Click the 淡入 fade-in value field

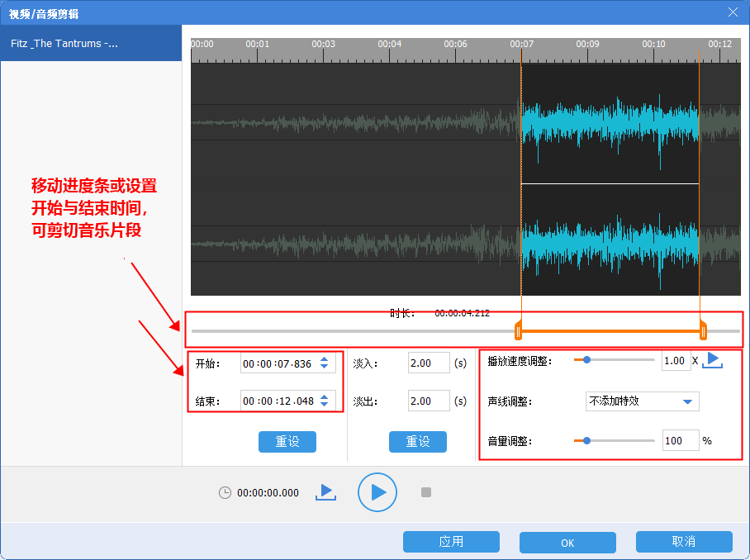pyautogui.click(x=429, y=363)
